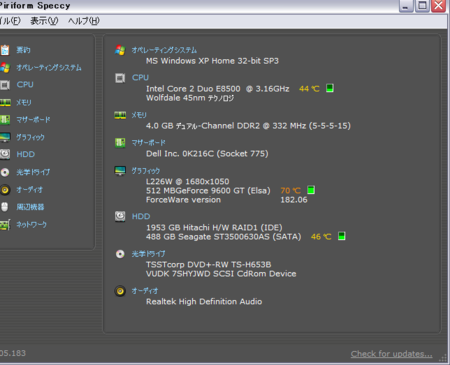Select 光学ドライブ in the sidebar
Image resolution: width=450 pixels, height=365 pixels.
(33, 172)
